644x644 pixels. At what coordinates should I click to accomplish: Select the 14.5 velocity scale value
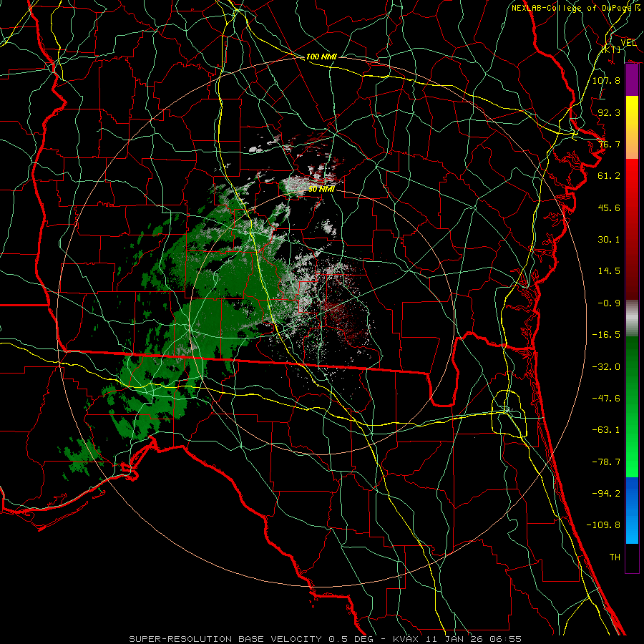point(609,271)
